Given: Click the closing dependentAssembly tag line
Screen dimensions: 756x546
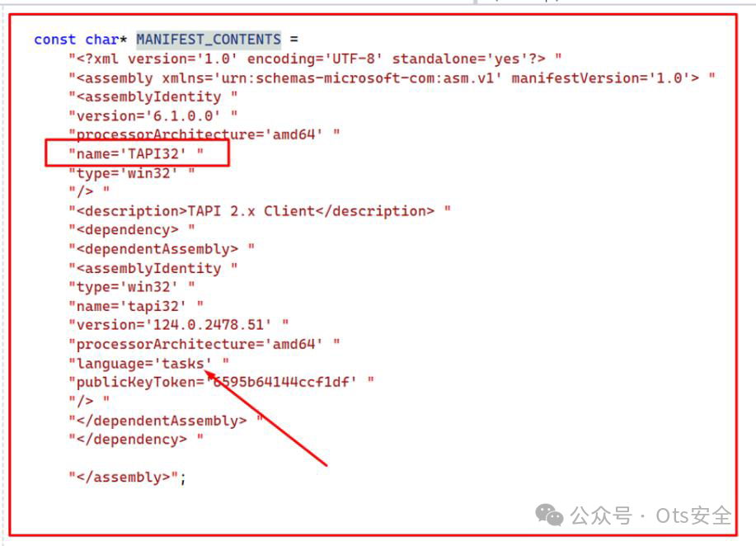Looking at the screenshot, I should (x=166, y=421).
